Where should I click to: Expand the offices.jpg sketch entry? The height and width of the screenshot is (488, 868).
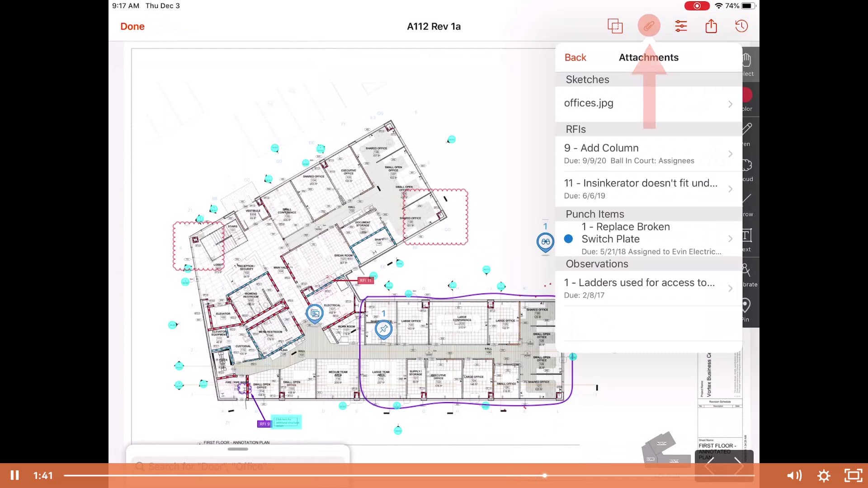pos(646,103)
